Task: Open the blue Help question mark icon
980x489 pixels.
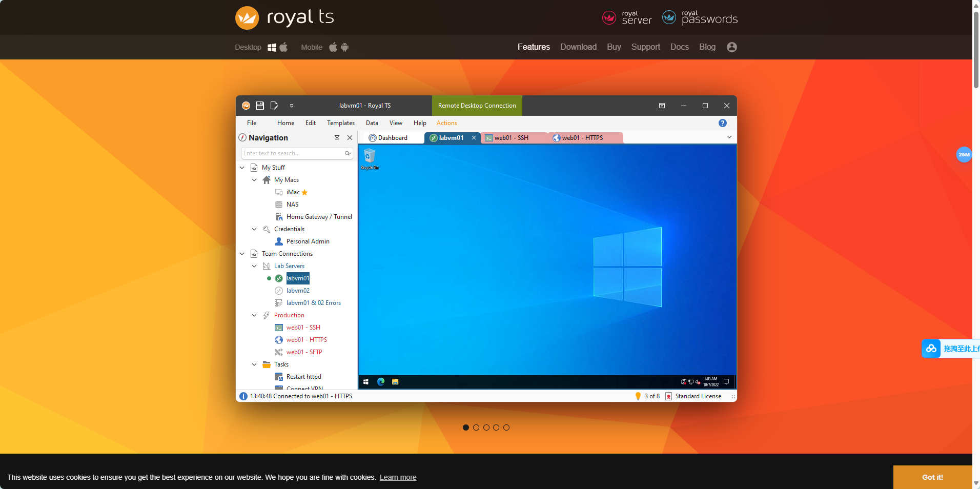Action: (723, 123)
